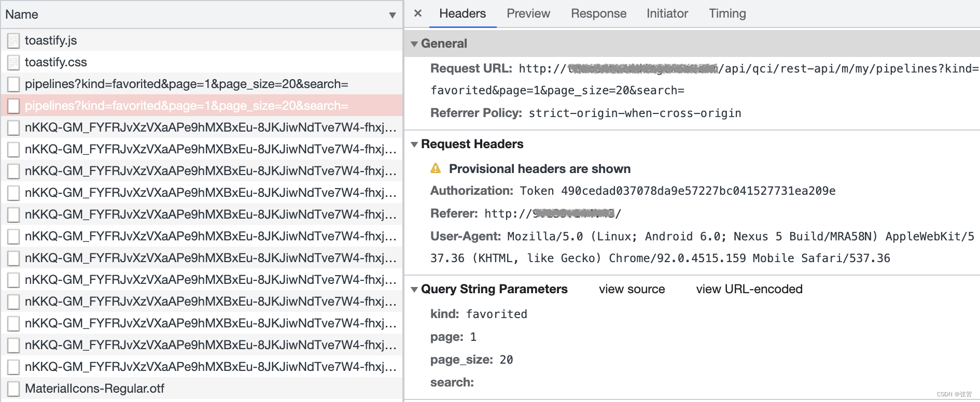Viewport: 980px width, 402px height.
Task: Collapse the Request Headers section
Action: pyautogui.click(x=414, y=145)
